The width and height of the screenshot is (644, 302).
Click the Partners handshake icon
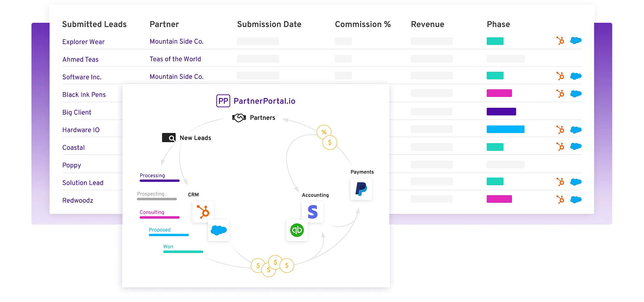click(239, 118)
